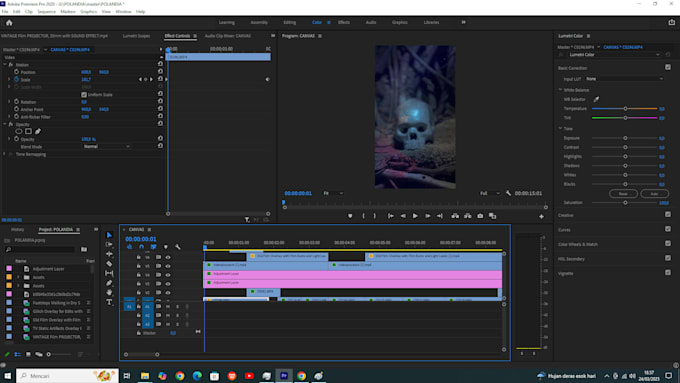The image size is (680, 383).
Task: Open the Input LUT dropdown
Action: tap(624, 79)
